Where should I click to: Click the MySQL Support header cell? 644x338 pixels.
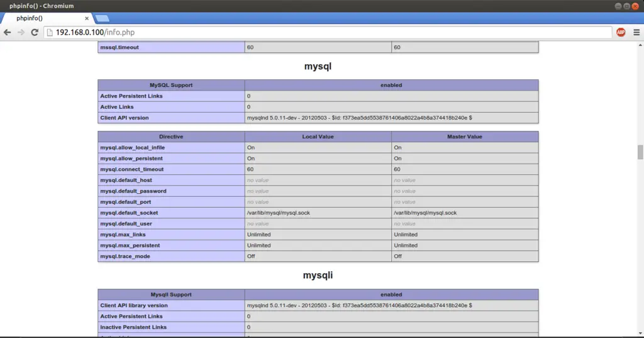(x=171, y=85)
